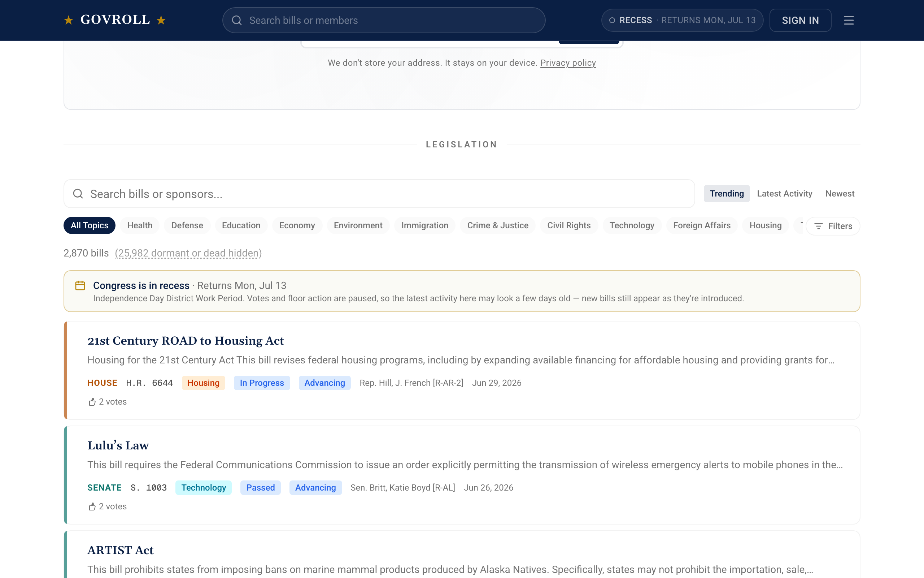Filter bills by Economy topic
Image resolution: width=924 pixels, height=578 pixels.
click(x=297, y=225)
